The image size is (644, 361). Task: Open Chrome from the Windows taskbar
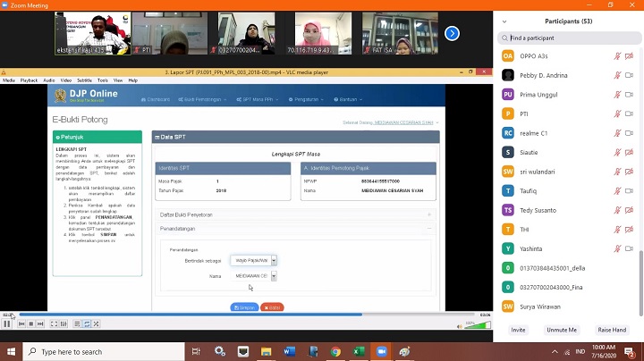tap(335, 352)
